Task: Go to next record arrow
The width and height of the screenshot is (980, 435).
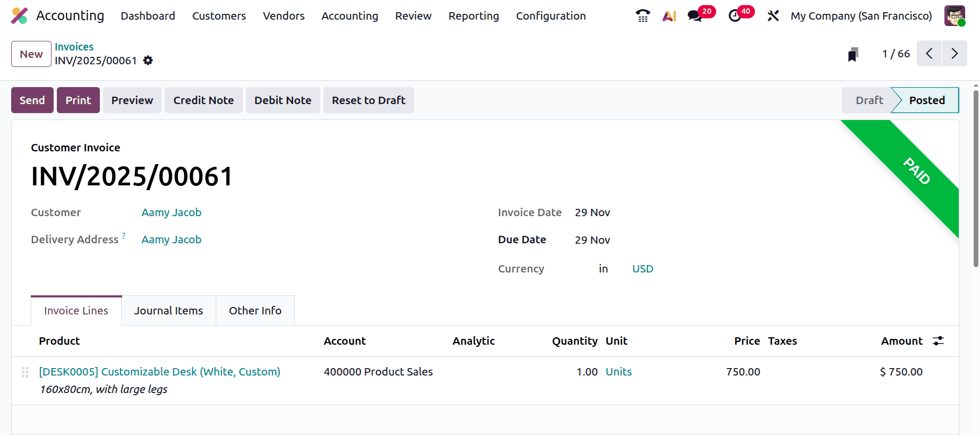Action: tap(955, 54)
